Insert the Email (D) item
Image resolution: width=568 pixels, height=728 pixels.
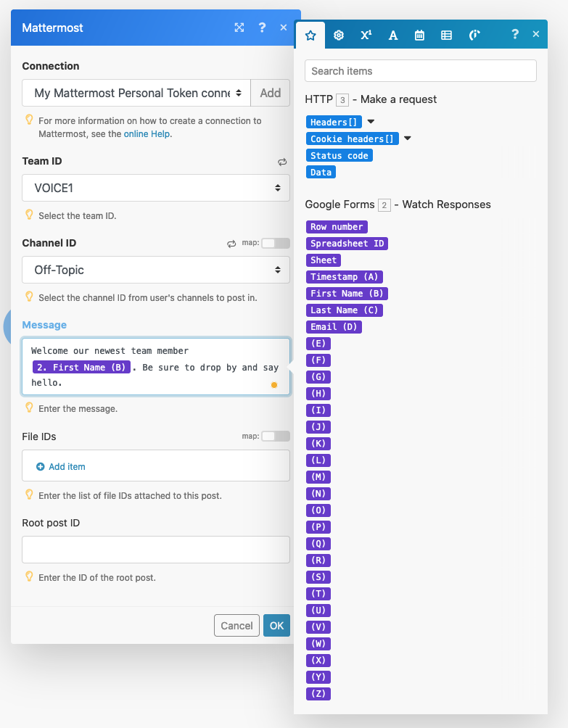tap(334, 327)
